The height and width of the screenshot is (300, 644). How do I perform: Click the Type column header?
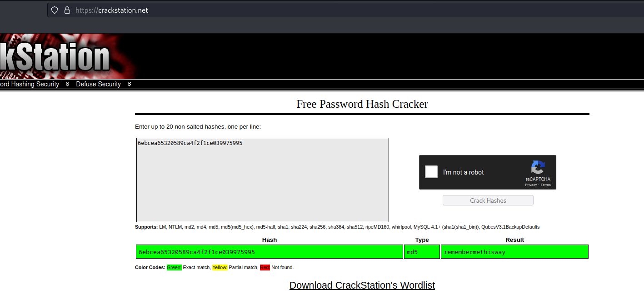click(x=422, y=240)
